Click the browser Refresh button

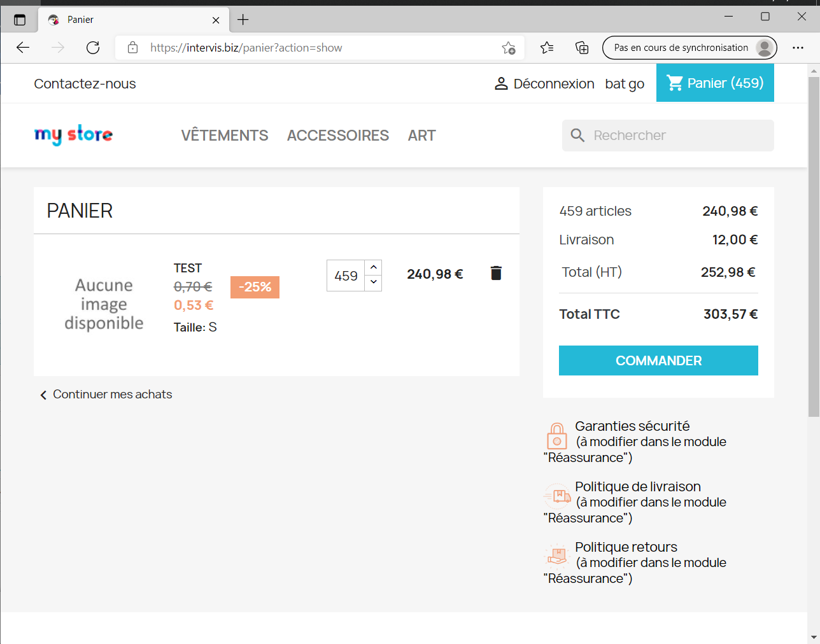tap(93, 48)
